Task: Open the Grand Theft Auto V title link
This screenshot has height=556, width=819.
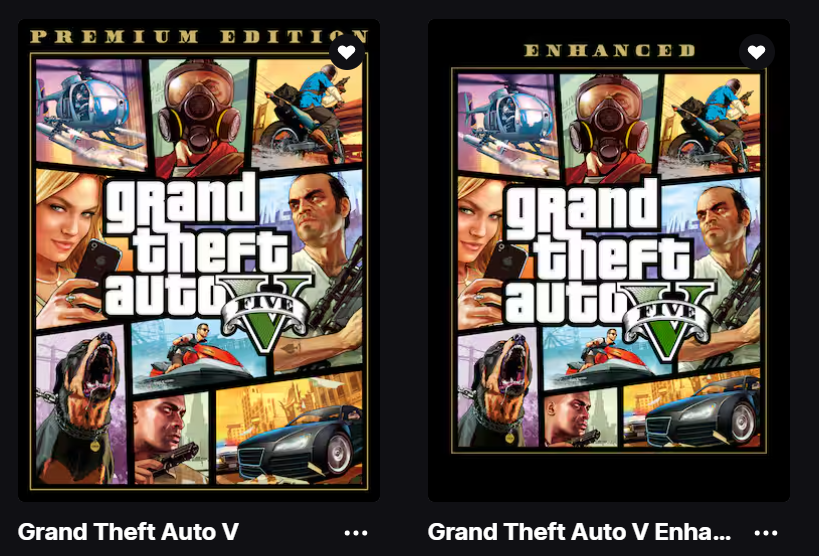Action: click(x=128, y=532)
